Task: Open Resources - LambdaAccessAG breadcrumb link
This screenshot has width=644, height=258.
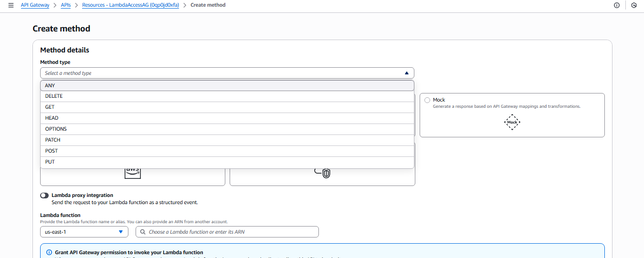Action: tap(130, 5)
